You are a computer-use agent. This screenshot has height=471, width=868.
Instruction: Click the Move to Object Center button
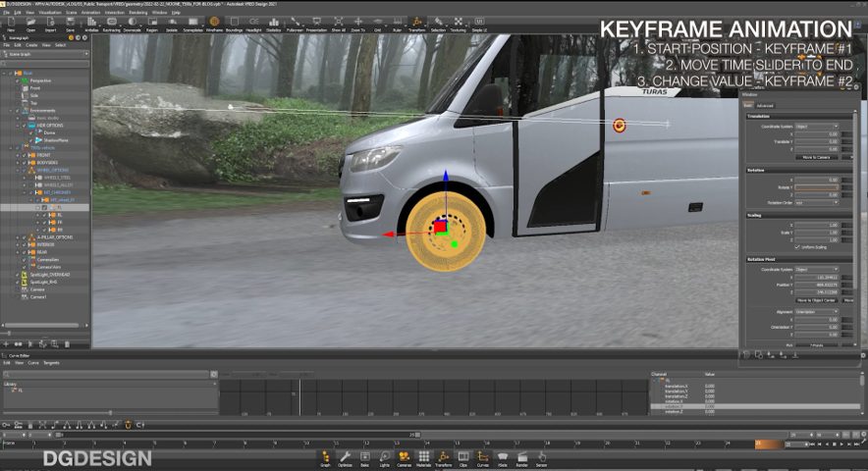pyautogui.click(x=815, y=300)
